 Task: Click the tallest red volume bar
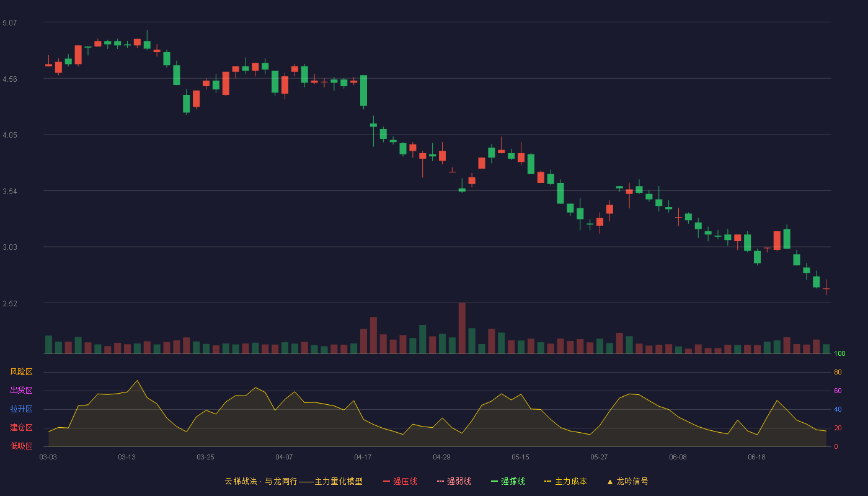(462, 328)
